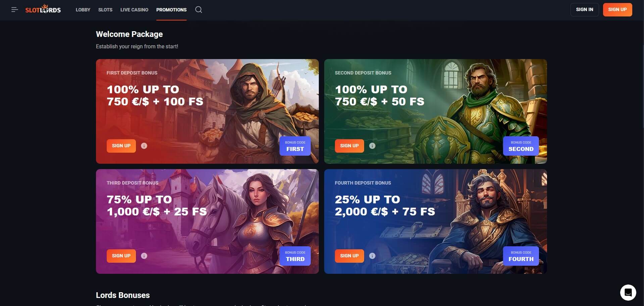Click the FOURTH bonus code badge
This screenshot has width=644, height=306.
tap(521, 256)
